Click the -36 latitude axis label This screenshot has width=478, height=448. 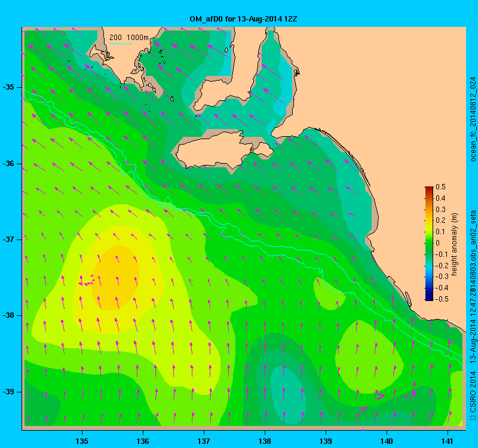coord(8,164)
